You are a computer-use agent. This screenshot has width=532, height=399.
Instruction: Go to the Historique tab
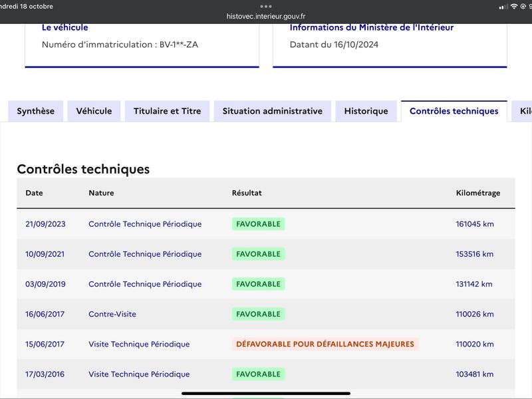(366, 111)
